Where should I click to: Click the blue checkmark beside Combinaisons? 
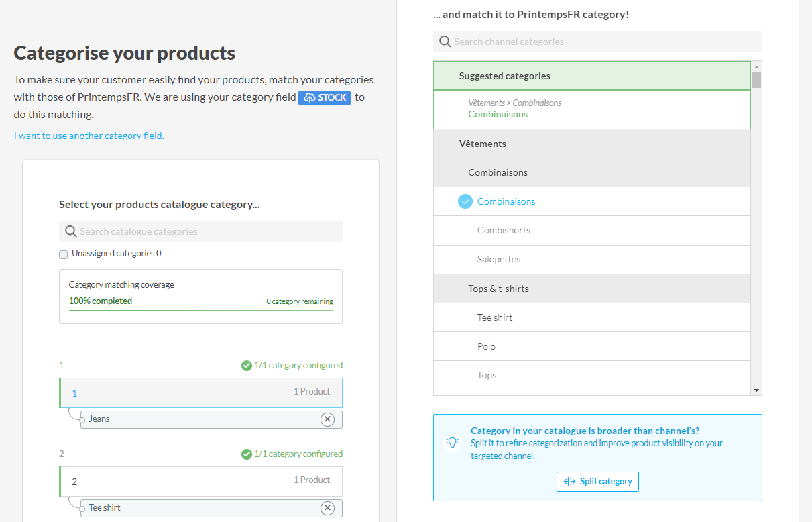tap(465, 201)
